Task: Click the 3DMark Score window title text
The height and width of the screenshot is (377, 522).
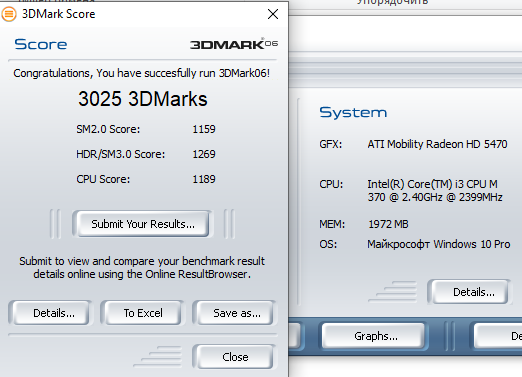Action: point(59,14)
